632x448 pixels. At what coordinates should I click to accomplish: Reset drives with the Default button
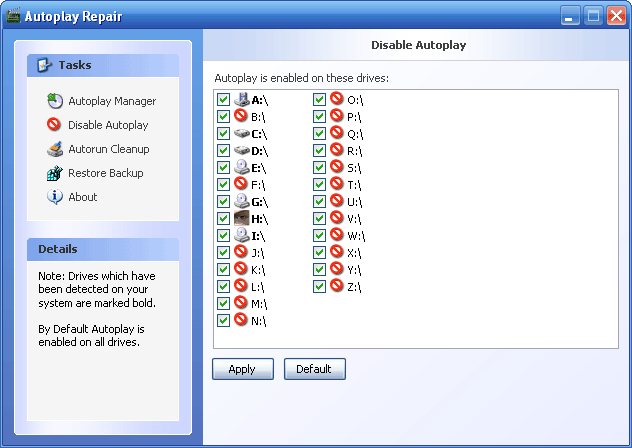coord(314,369)
